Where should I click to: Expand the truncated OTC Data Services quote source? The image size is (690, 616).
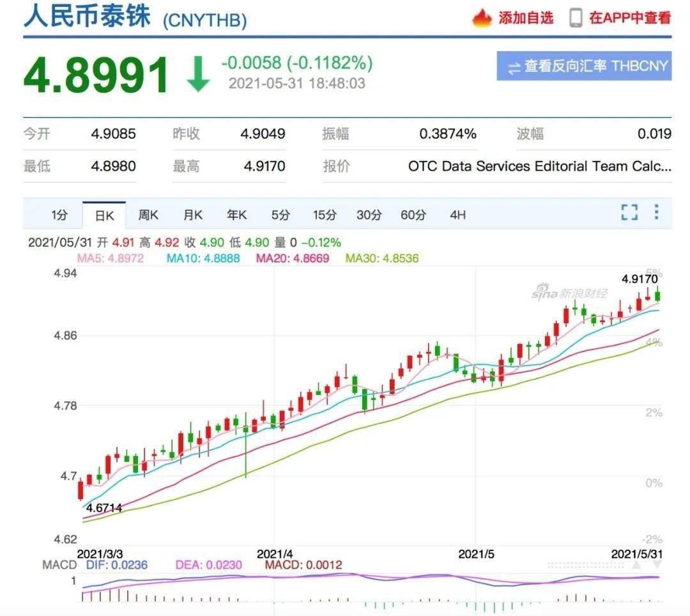[x=539, y=167]
